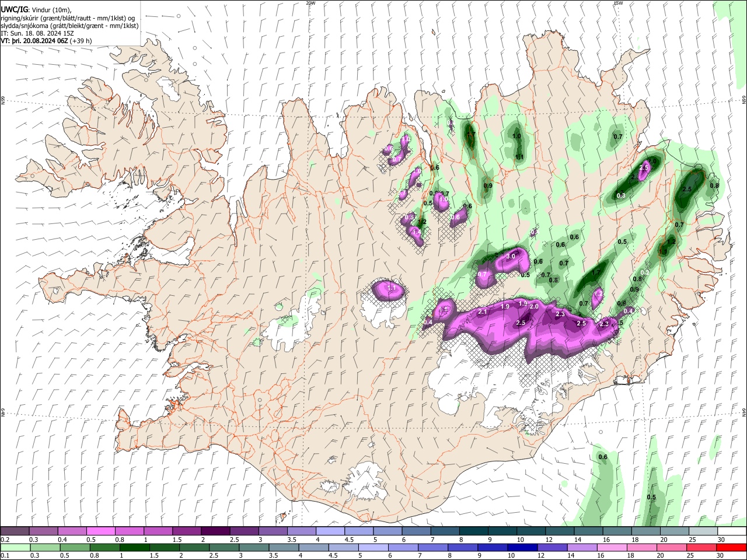Pick lower legend pink swatch between 18 and 20

coord(642,547)
